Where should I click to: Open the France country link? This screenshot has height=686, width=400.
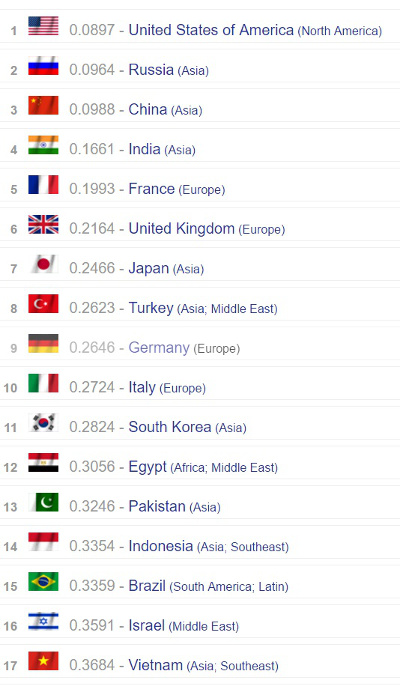click(x=151, y=189)
